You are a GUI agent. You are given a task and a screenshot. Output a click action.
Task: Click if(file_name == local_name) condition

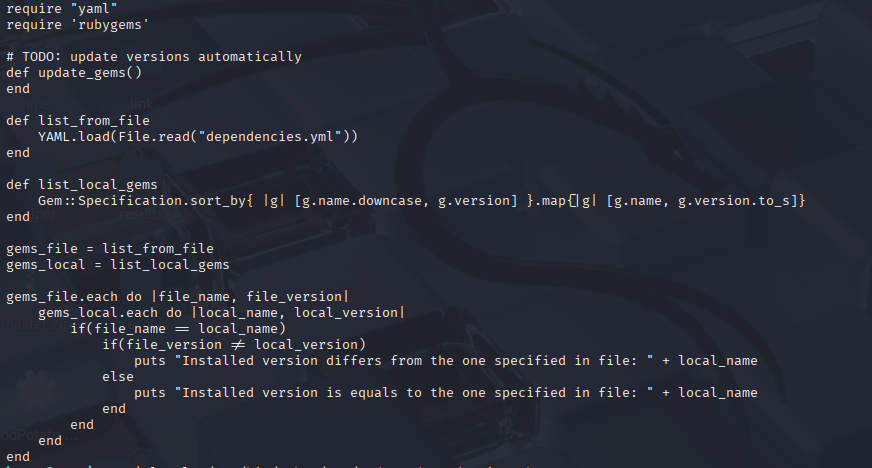(178, 329)
